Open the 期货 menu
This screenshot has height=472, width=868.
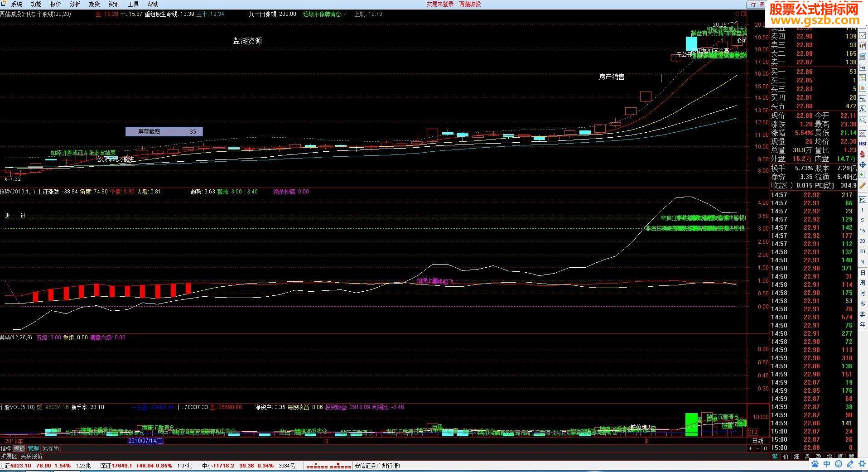click(x=94, y=4)
